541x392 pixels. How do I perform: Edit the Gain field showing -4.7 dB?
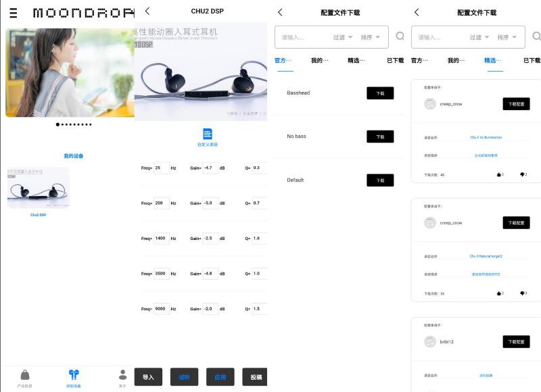[x=210, y=168]
